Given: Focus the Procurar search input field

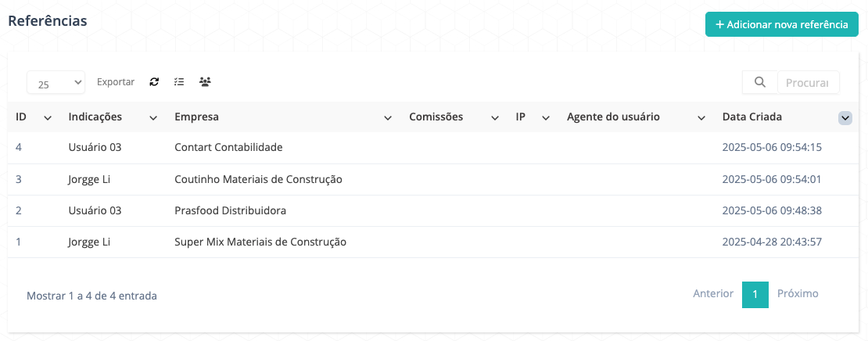Looking at the screenshot, I should (809, 82).
